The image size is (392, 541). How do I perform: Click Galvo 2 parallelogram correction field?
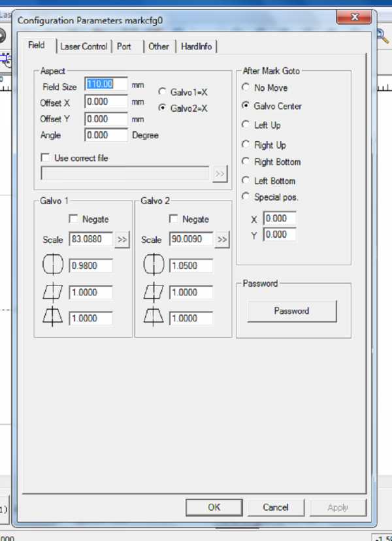tap(191, 293)
